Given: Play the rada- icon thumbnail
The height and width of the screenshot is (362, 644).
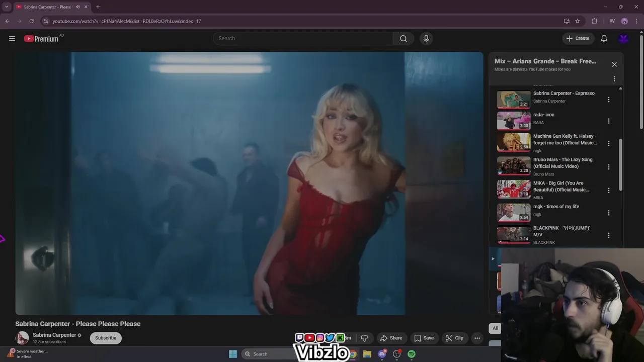Looking at the screenshot, I should pos(514,121).
